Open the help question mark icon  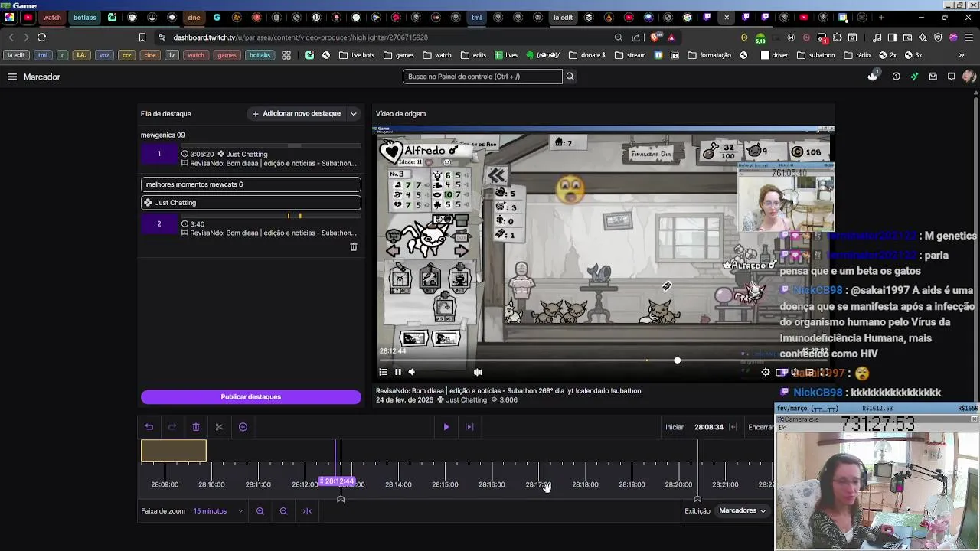896,77
